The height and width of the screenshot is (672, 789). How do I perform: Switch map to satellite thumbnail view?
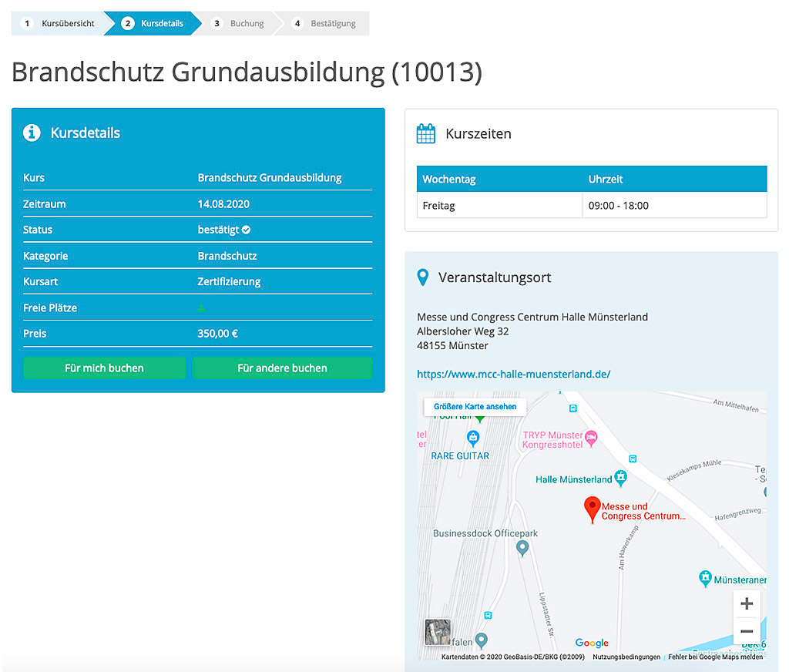point(438,632)
